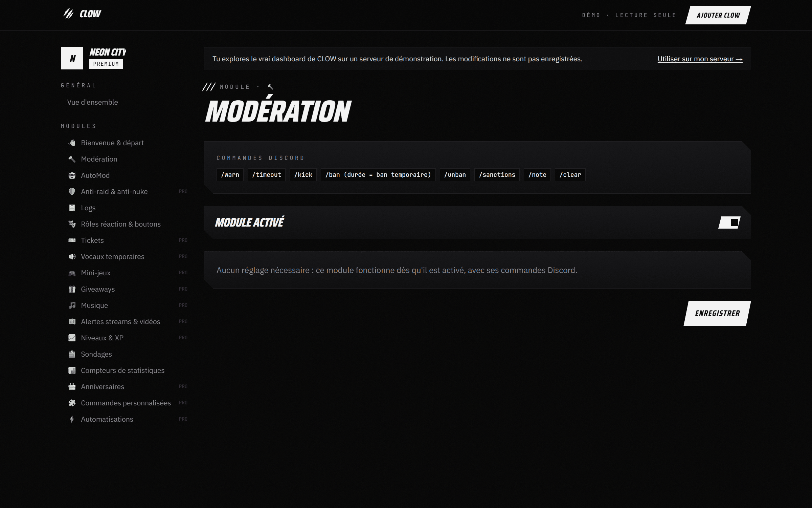Click the Enregistrer button

click(x=717, y=313)
